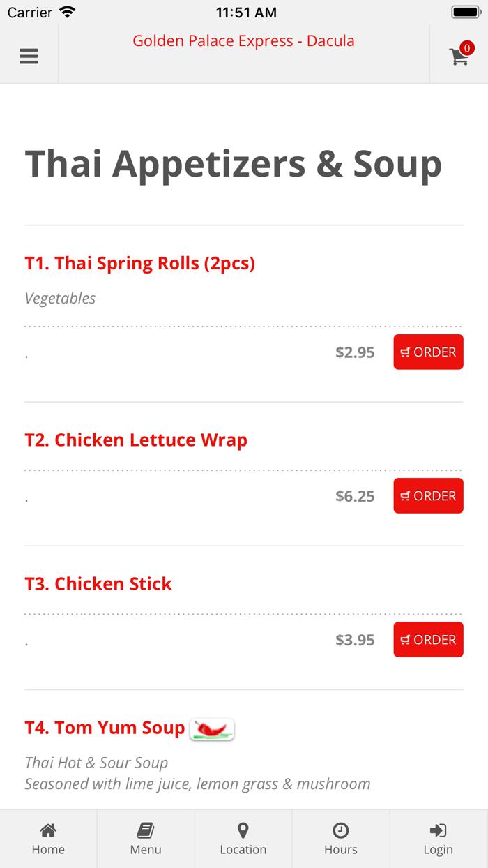Open the hamburger menu icon
Image resolution: width=488 pixels, height=868 pixels.
[29, 57]
